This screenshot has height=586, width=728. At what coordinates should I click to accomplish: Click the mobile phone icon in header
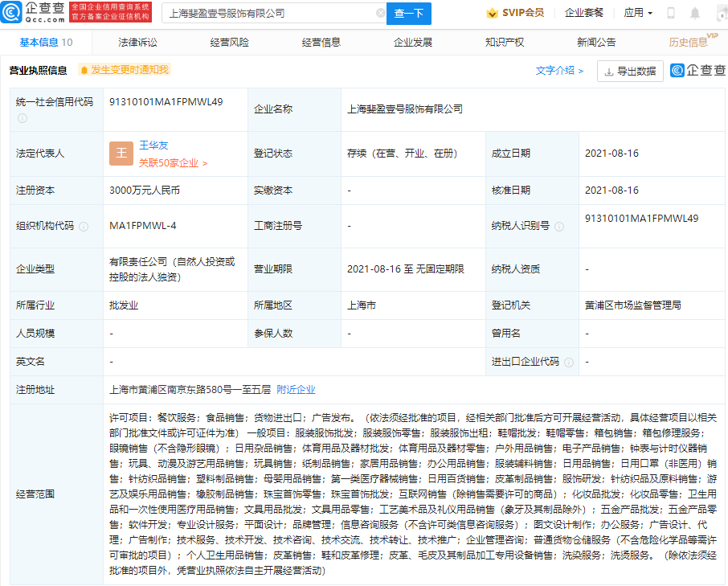pyautogui.click(x=671, y=14)
